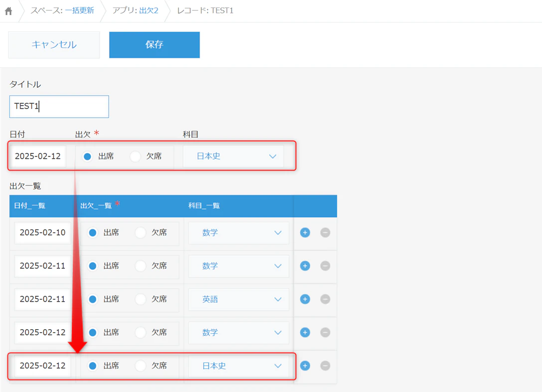542x392 pixels.
Task: Remove the 2025-02-12 数学 table row
Action: 325,332
